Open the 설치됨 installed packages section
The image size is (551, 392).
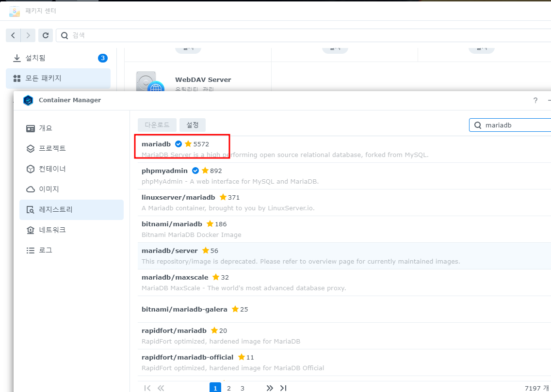click(58, 58)
